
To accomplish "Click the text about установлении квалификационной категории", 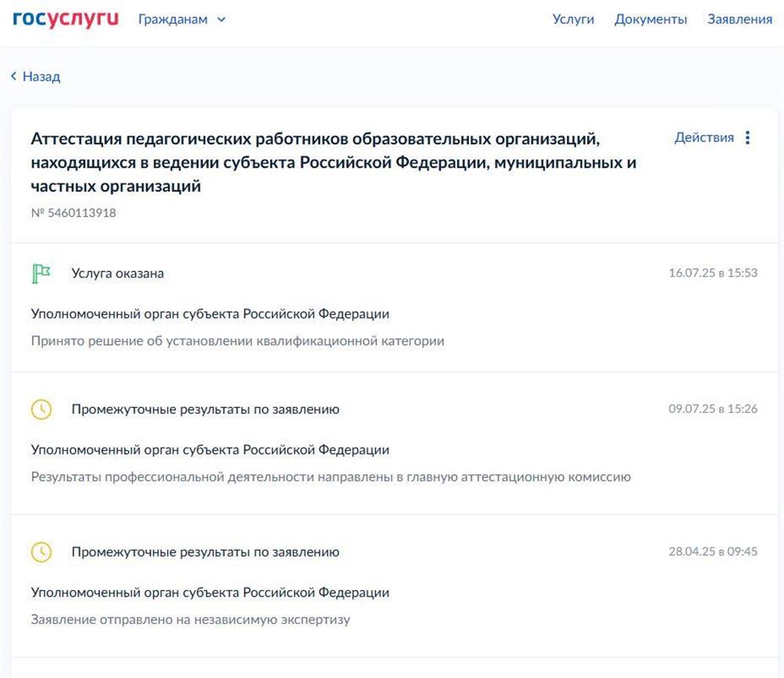I will click(x=238, y=341).
